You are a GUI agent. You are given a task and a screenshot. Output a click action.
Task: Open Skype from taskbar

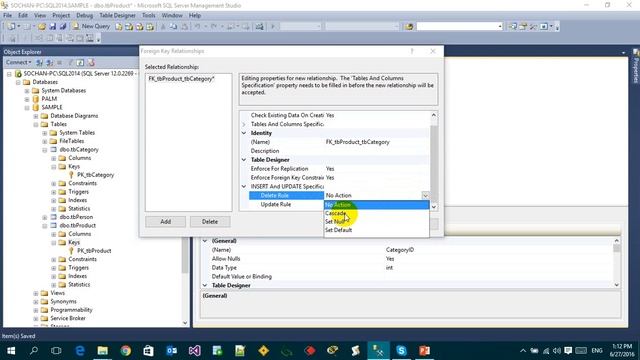(401, 351)
